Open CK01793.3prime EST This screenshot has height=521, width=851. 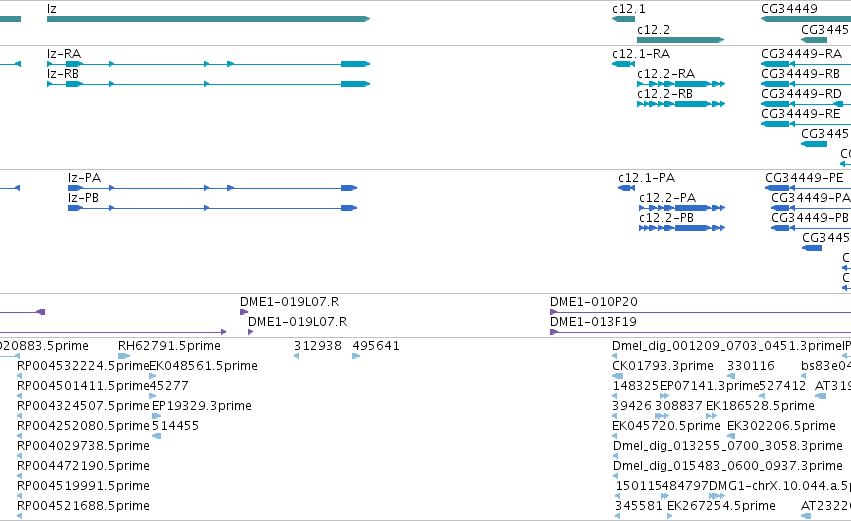pos(618,376)
